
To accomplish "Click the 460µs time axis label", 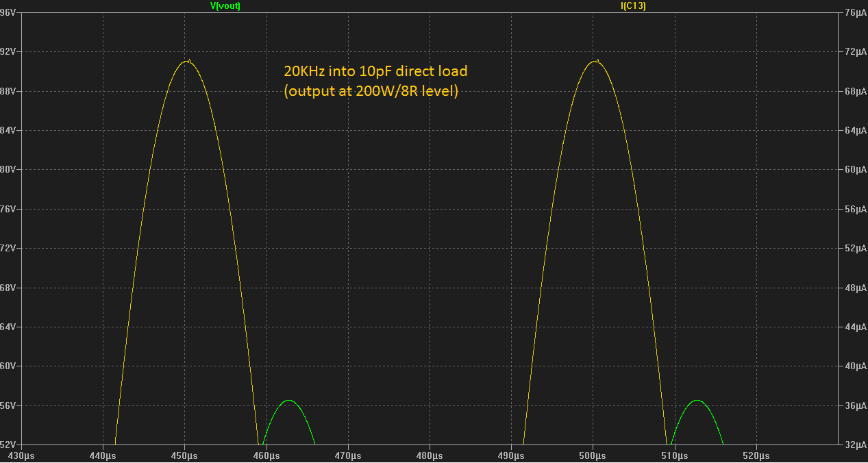I will (266, 455).
